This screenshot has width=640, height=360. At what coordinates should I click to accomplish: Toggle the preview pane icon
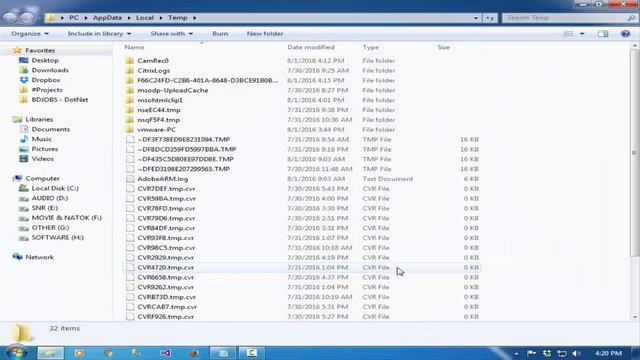pos(603,34)
